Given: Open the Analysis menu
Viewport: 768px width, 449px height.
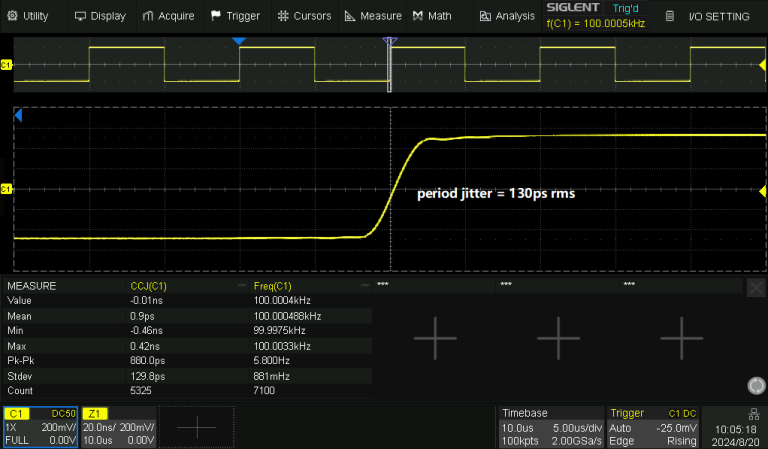Looking at the screenshot, I should [x=506, y=16].
